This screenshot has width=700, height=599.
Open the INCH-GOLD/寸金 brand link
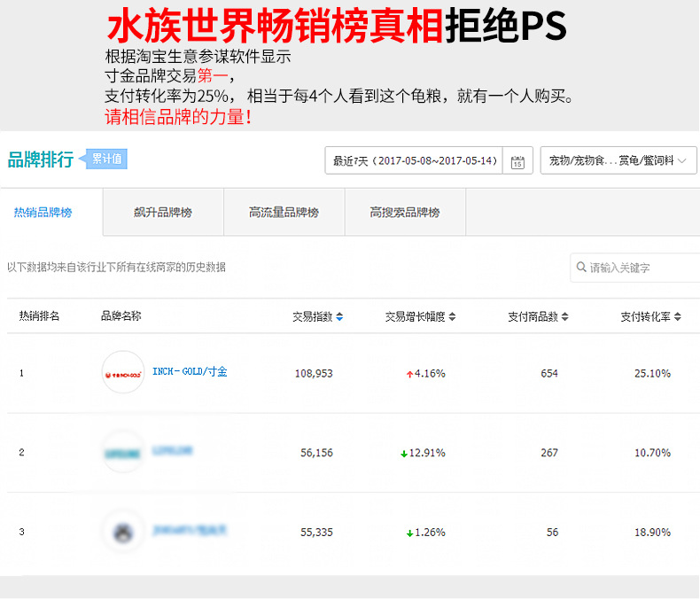click(190, 371)
